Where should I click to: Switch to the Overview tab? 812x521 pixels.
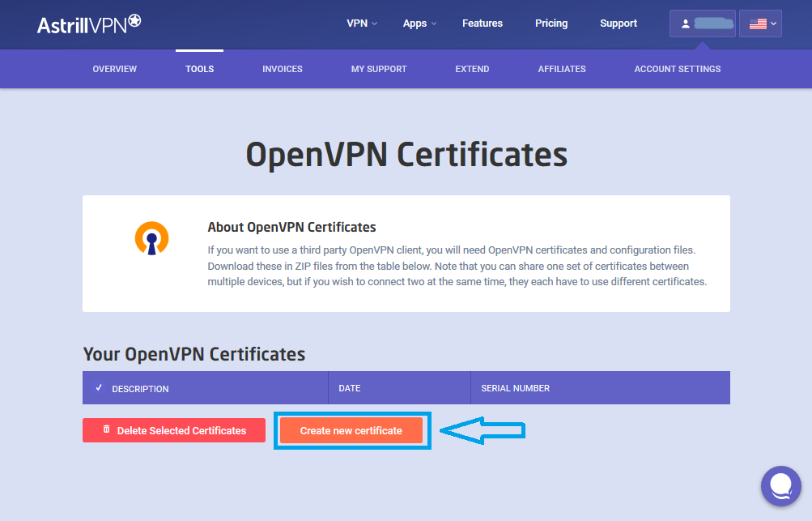(114, 69)
